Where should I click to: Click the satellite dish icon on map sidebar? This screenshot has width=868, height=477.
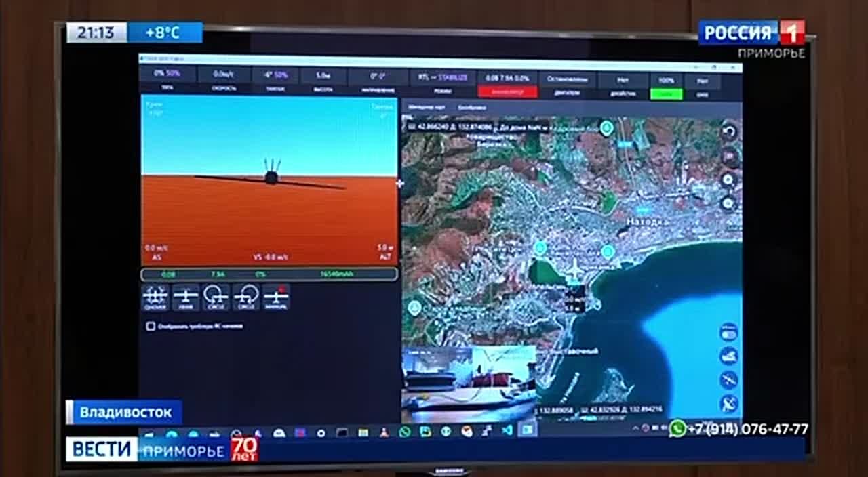pyautogui.click(x=728, y=402)
